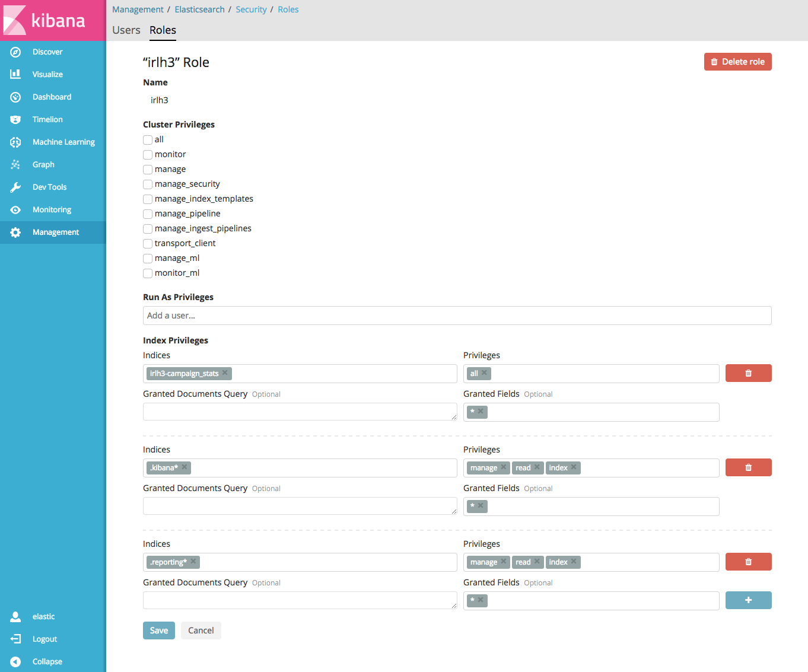
Task: Go to Elasticsearch breadcrumb
Action: (199, 9)
